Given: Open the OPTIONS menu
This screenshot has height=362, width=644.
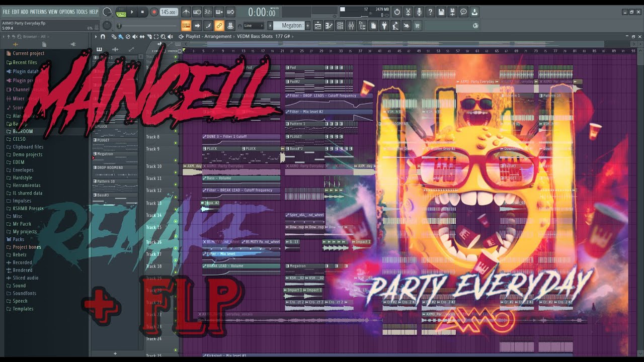Looking at the screenshot, I should pos(67,12).
